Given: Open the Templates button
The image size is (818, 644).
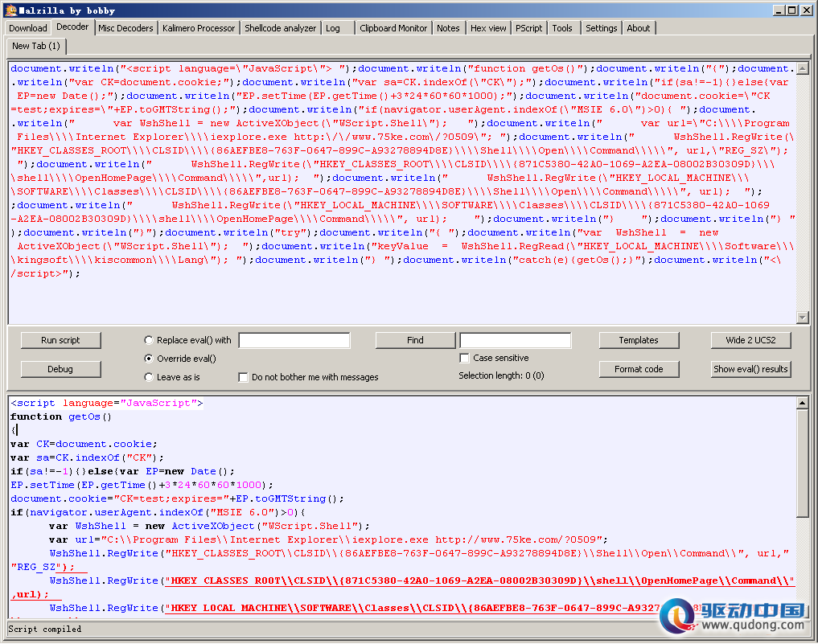Looking at the screenshot, I should 639,340.
